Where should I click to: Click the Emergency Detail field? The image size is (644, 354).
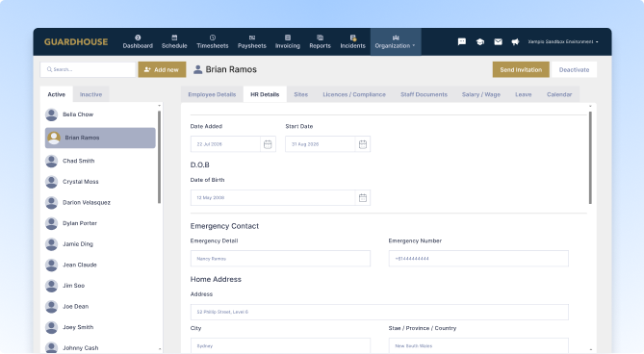(x=280, y=259)
